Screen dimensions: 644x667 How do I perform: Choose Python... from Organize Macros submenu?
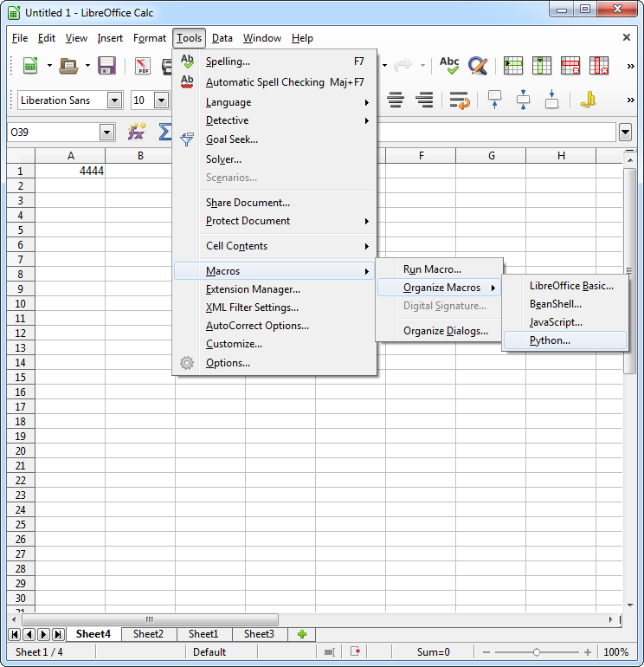[550, 340]
